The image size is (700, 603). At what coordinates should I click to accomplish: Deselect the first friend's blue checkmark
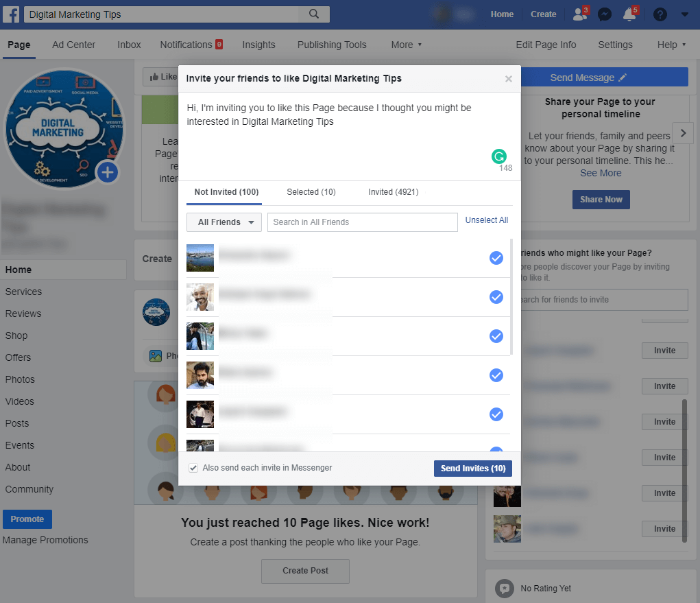496,258
